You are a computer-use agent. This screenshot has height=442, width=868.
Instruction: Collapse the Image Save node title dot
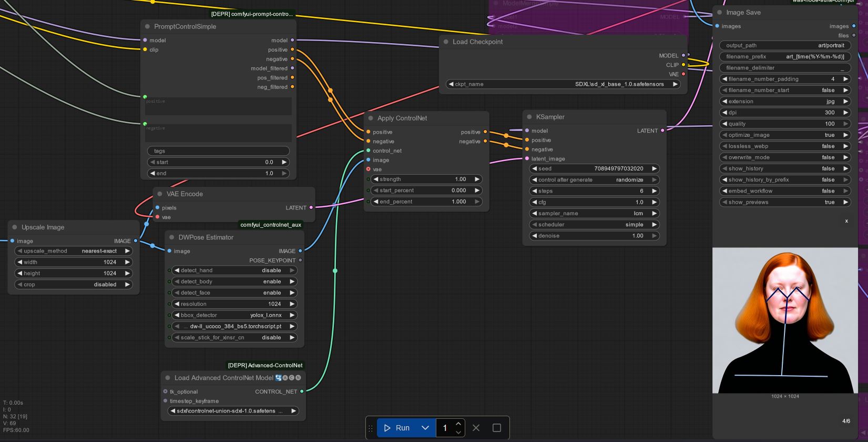pyautogui.click(x=719, y=13)
